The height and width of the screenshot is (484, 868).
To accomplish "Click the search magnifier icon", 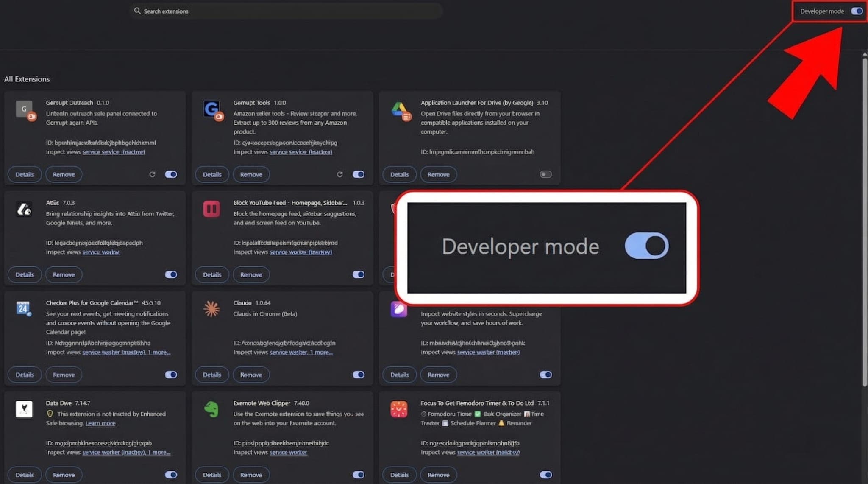I will (x=137, y=11).
